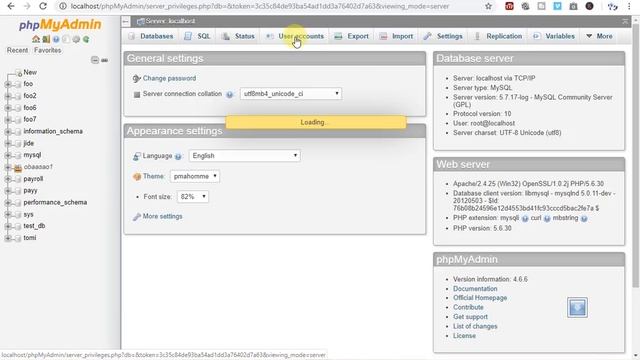Click the Change password link
This screenshot has width=640, height=360.
point(169,78)
